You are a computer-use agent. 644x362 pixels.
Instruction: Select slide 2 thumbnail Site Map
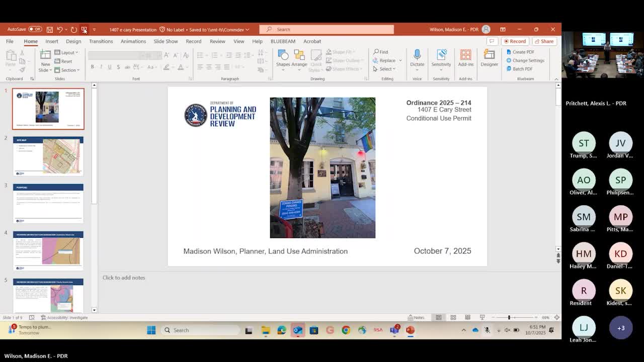tap(48, 156)
